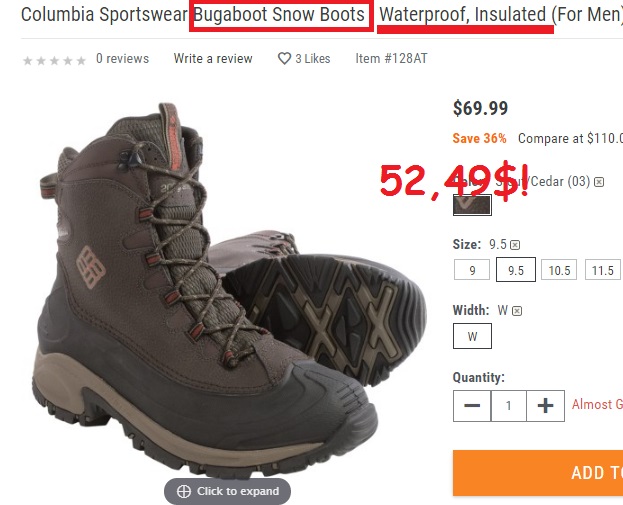Click the quantity input field
623x505 pixels.
(509, 406)
